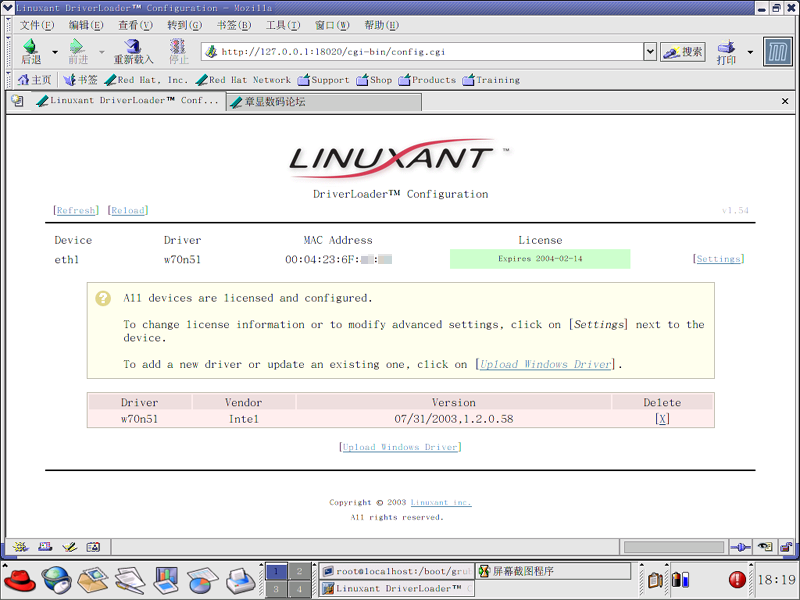Open the 转到(G) menu

[x=185, y=25]
